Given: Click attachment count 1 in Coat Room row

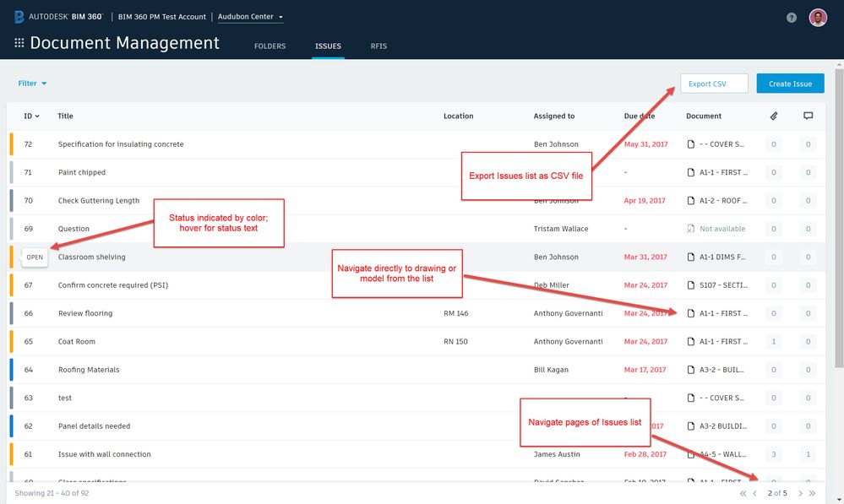Looking at the screenshot, I should 774,342.
